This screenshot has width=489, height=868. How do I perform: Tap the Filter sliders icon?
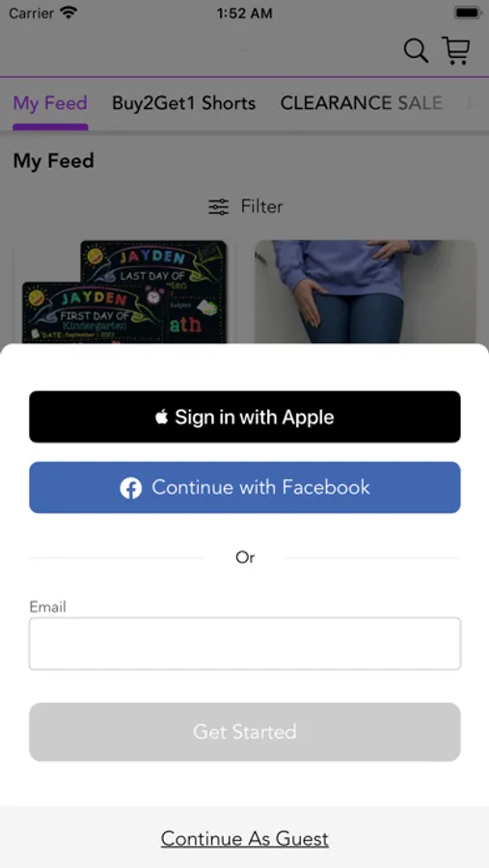(x=218, y=207)
